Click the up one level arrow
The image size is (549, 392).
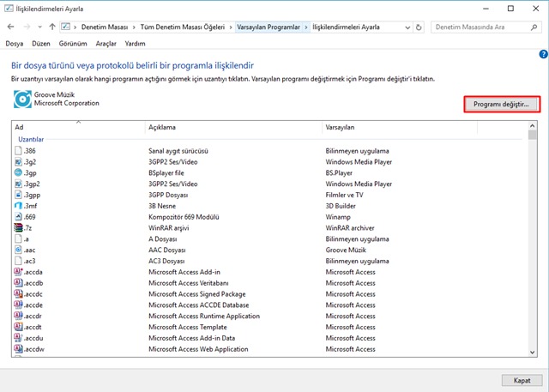tap(52, 27)
